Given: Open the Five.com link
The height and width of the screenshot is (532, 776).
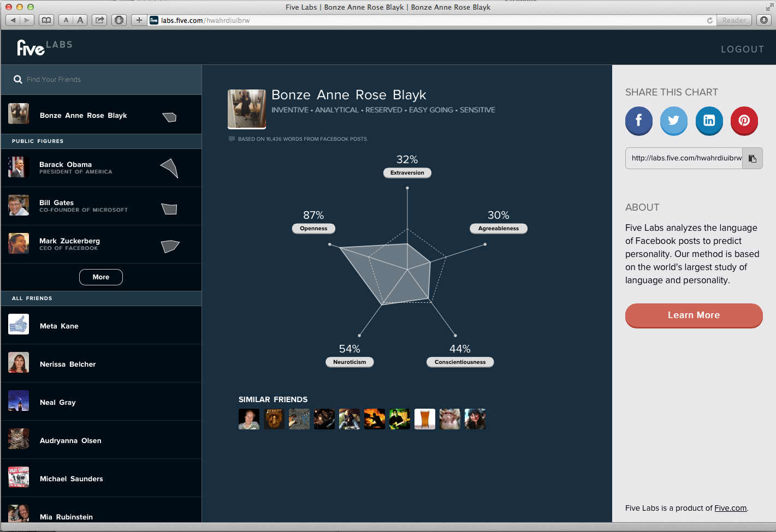Looking at the screenshot, I should (x=730, y=508).
